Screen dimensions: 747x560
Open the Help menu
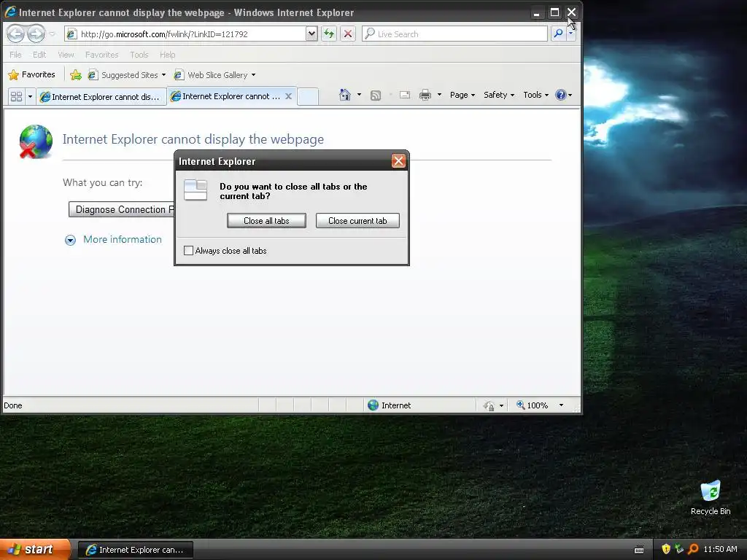click(167, 55)
